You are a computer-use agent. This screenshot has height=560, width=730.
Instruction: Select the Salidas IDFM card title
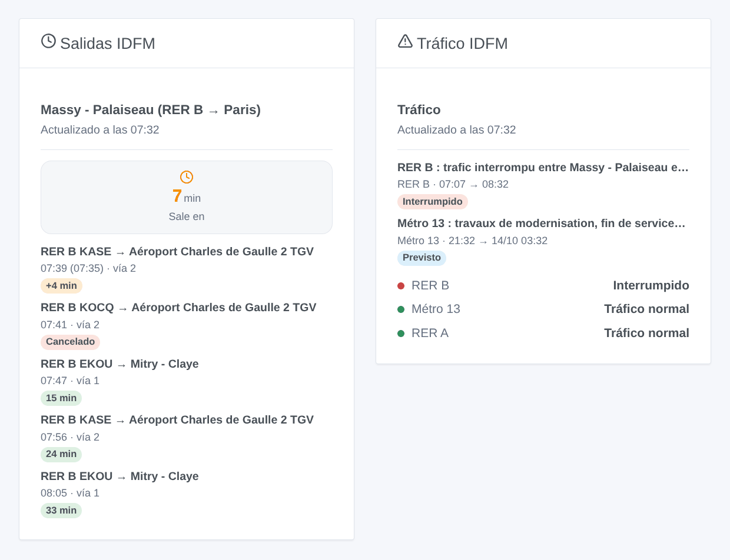point(108,44)
